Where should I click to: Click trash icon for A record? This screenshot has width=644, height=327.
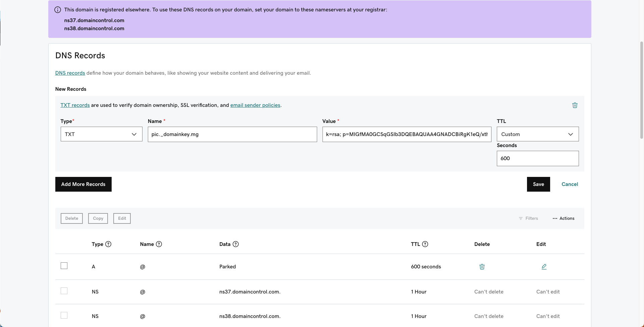click(x=482, y=267)
